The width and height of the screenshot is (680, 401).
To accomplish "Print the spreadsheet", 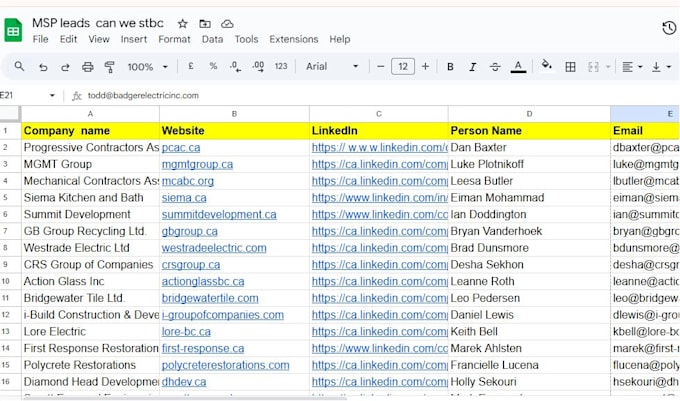I will 88,67.
